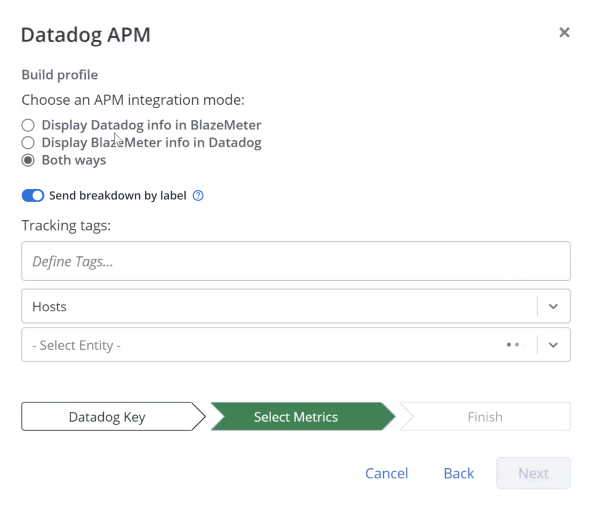Select Display BlazeMeter info in Datadog

[28, 143]
